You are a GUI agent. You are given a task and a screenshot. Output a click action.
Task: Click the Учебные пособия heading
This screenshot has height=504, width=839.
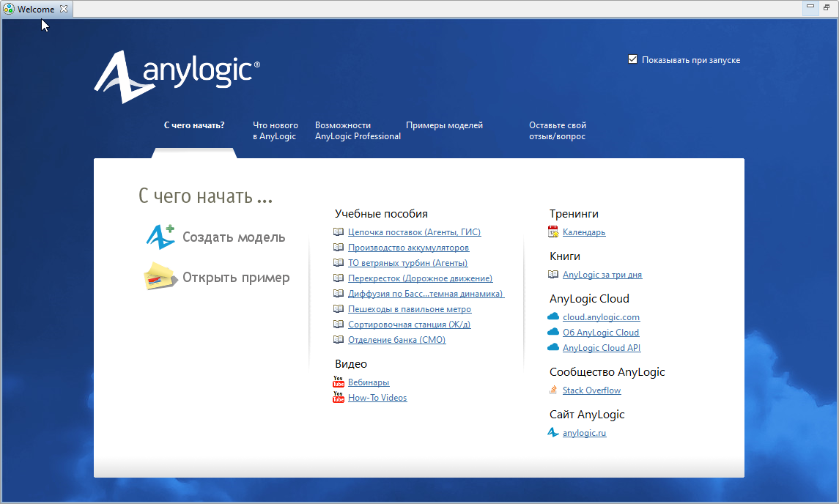point(381,213)
